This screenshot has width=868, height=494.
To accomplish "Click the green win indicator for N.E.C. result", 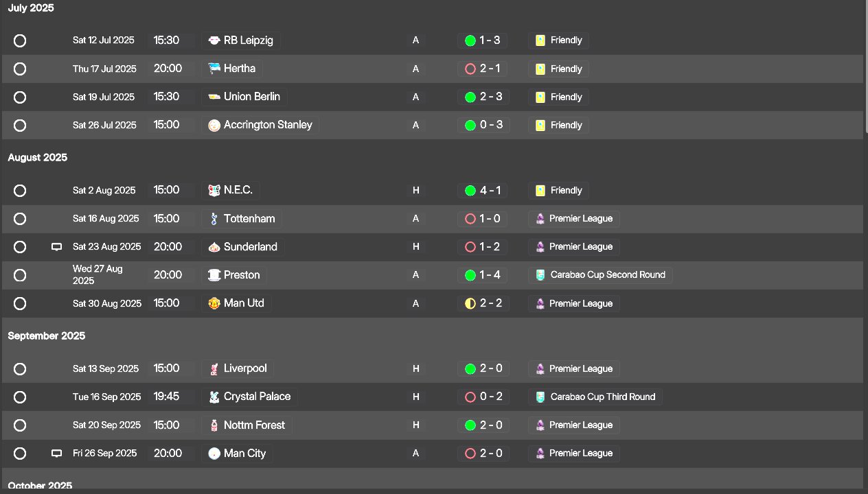I will coord(470,191).
